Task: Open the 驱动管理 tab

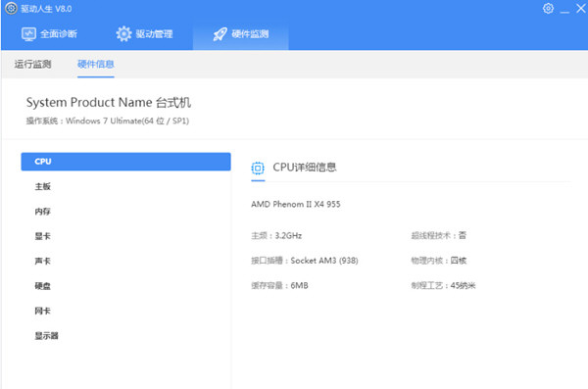Action: (x=144, y=34)
